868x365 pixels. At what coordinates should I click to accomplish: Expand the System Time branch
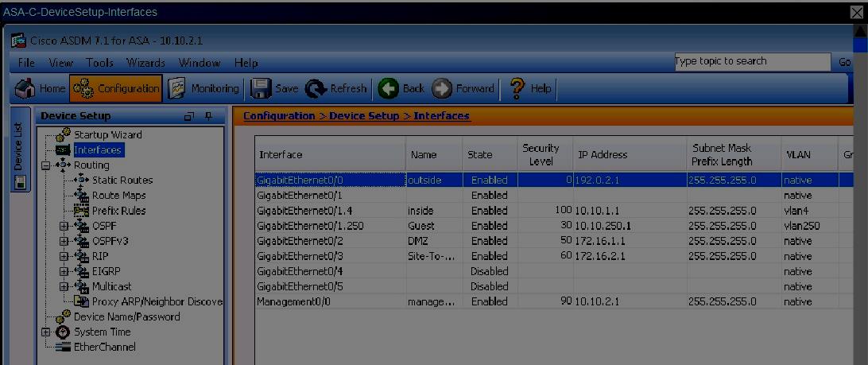click(47, 332)
